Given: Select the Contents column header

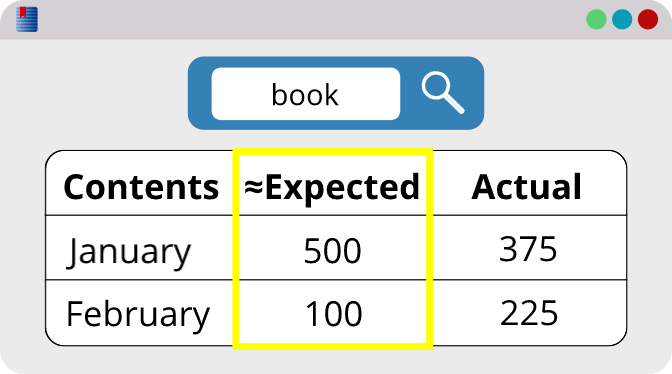Looking at the screenshot, I should click(141, 187).
